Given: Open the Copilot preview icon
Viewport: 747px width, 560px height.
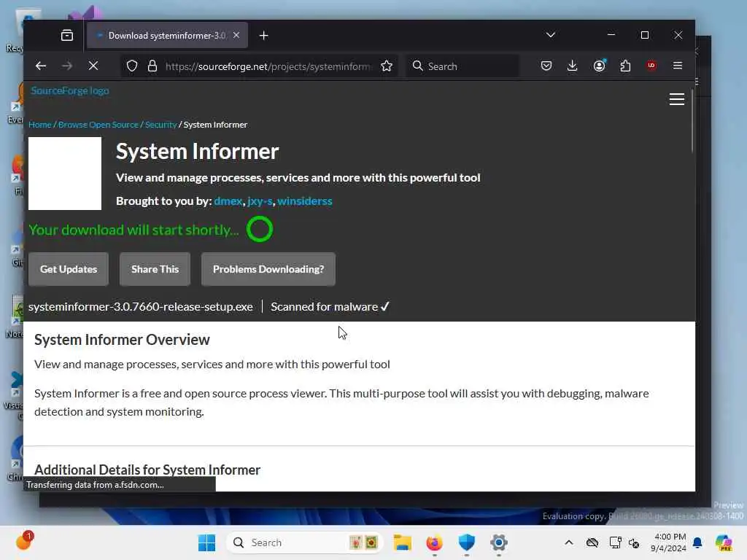Looking at the screenshot, I should pyautogui.click(x=723, y=542).
